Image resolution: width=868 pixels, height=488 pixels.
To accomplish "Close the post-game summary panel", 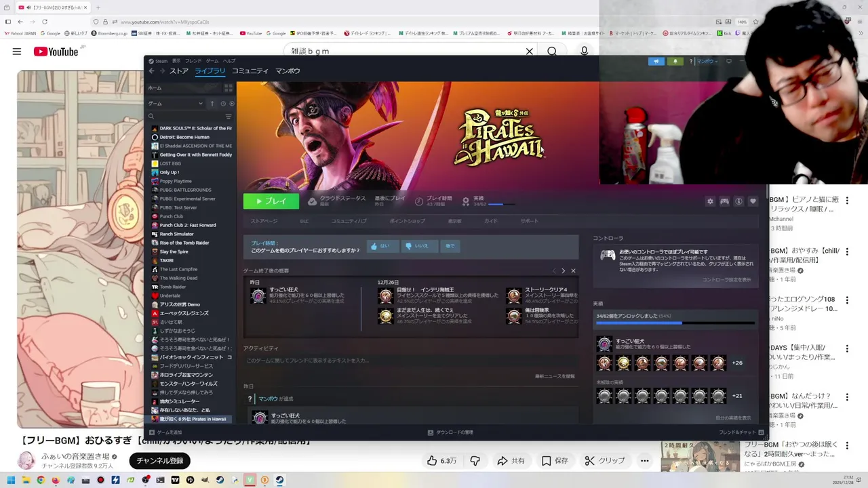I will point(573,271).
